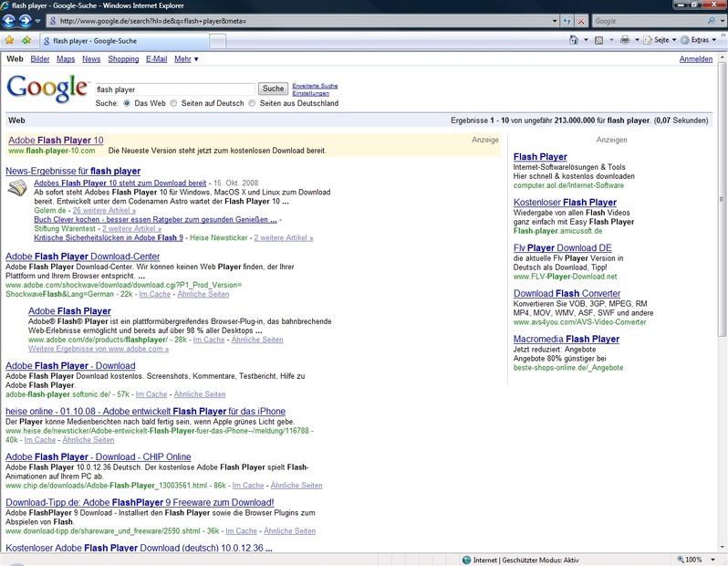728x566 pixels.
Task: Expand the Print dropdown arrow
Action: (x=637, y=40)
